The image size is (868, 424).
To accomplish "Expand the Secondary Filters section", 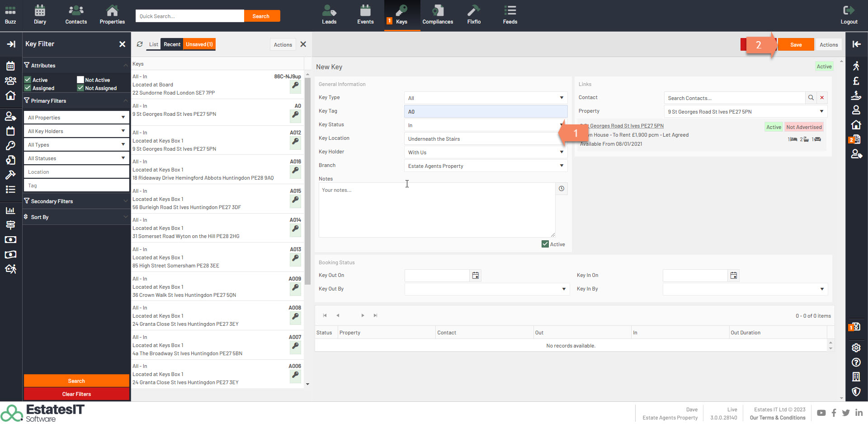I will (76, 201).
